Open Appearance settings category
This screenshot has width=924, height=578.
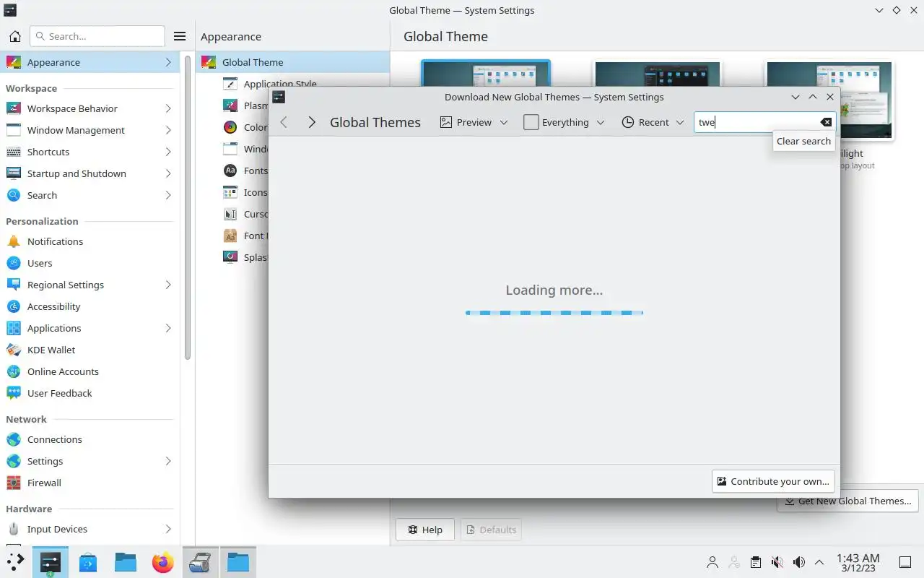[90, 62]
